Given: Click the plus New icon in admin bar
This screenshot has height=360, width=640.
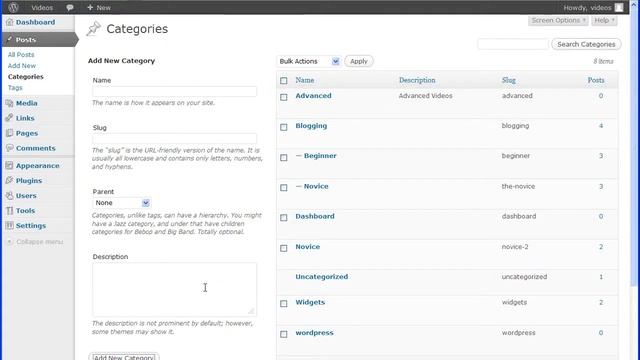Looking at the screenshot, I should [x=90, y=7].
